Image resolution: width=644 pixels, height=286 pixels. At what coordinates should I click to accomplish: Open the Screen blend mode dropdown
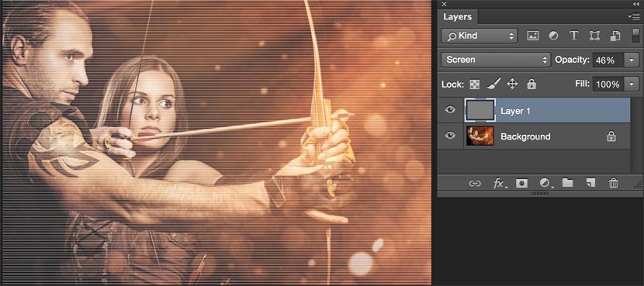[496, 60]
